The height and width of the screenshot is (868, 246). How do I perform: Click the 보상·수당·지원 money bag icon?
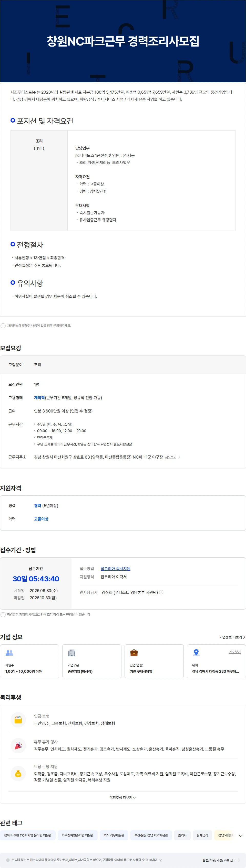pyautogui.click(x=18, y=774)
